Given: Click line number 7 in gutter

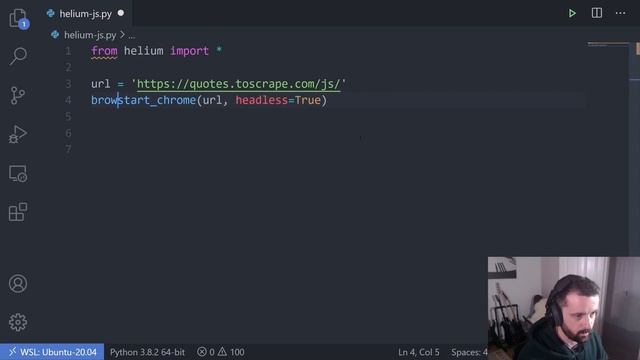Looking at the screenshot, I should [x=68, y=149].
